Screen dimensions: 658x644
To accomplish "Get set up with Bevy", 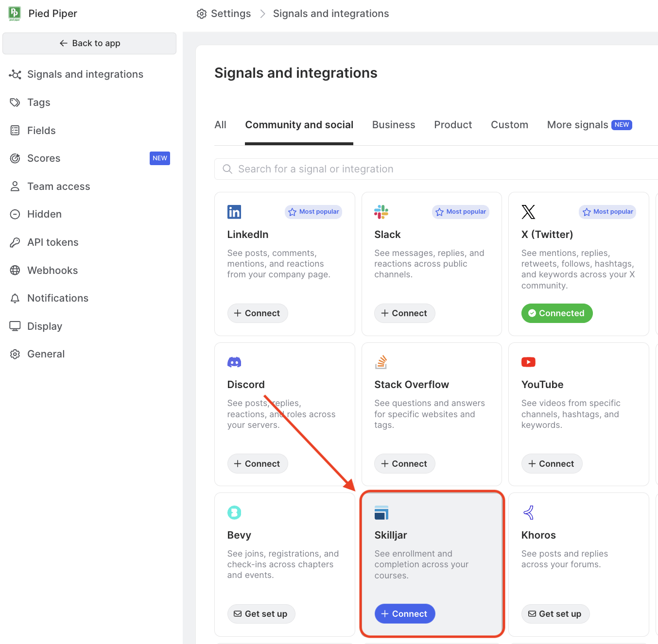I will [261, 614].
